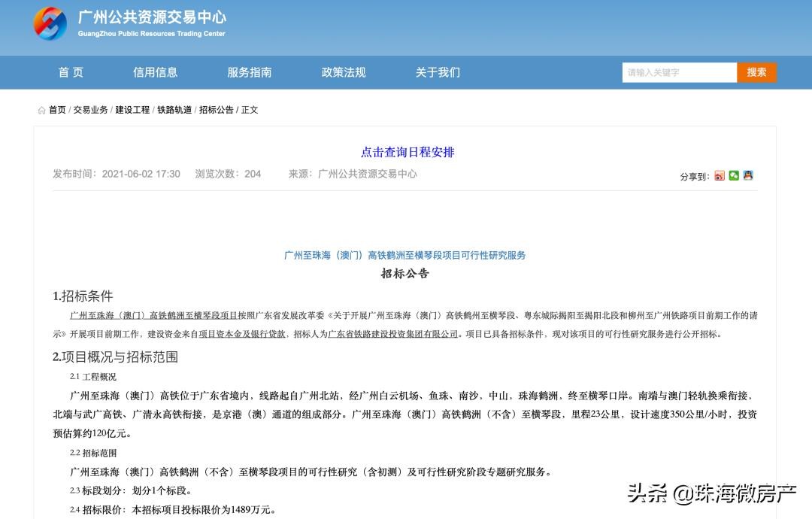
Task: Open 政策法规 in navigation bar
Action: coord(343,72)
